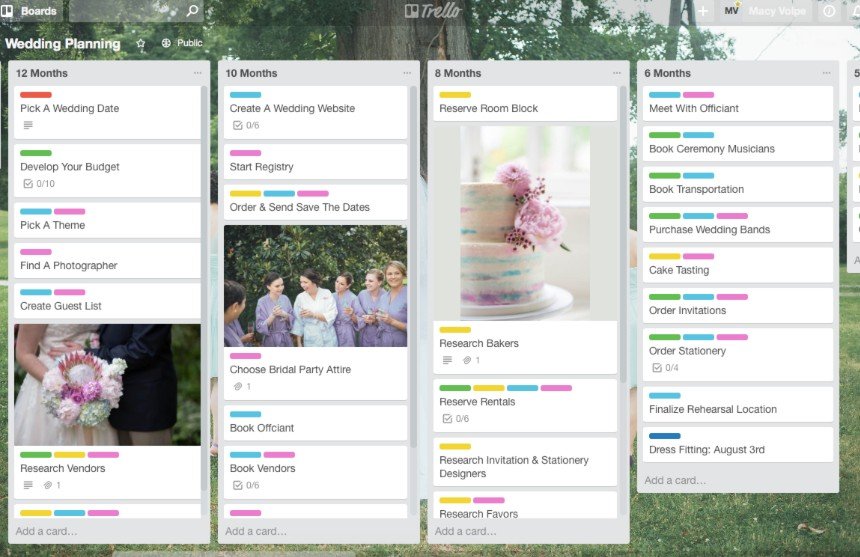Click the plus create icon in header

(703, 11)
